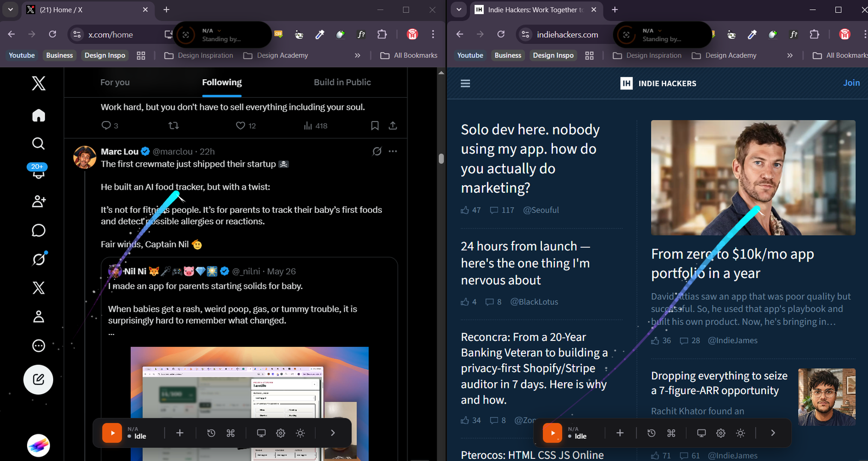868x461 pixels.
Task: Open Grok from the X sidebar
Action: [39, 259]
